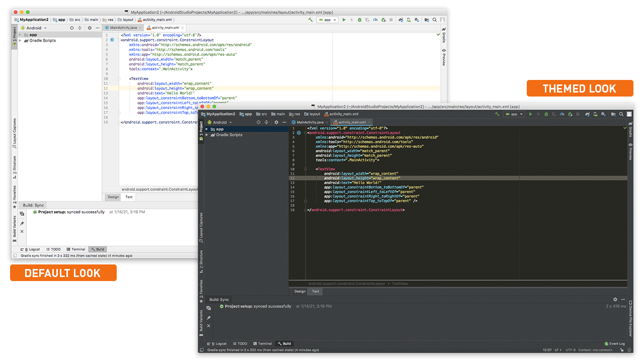Image resolution: width=644 pixels, height=362 pixels.
Task: Open TODO tool window in themed window
Action: click(240, 344)
